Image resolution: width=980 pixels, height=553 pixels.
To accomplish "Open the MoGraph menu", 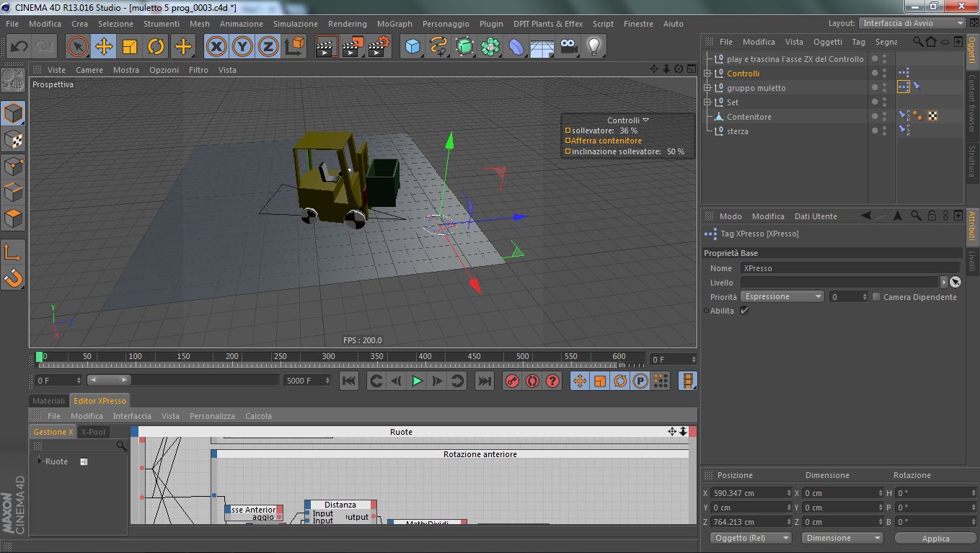I will (x=394, y=24).
